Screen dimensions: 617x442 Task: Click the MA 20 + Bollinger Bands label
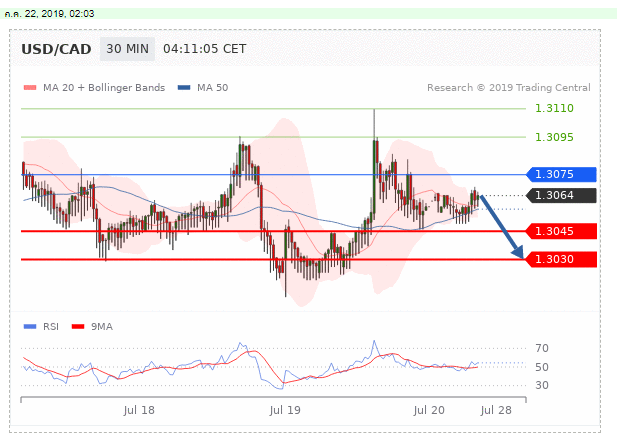coord(104,87)
